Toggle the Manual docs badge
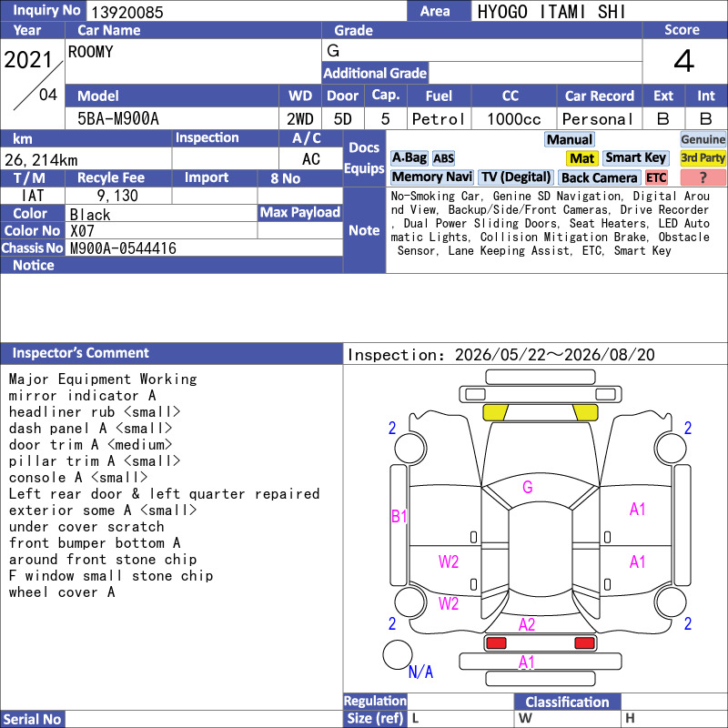The width and height of the screenshot is (728, 728). [570, 140]
